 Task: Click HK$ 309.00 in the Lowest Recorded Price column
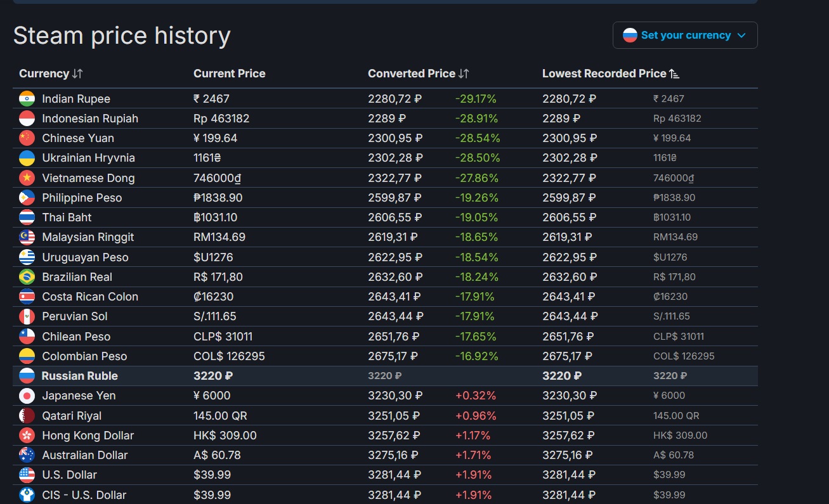point(681,436)
